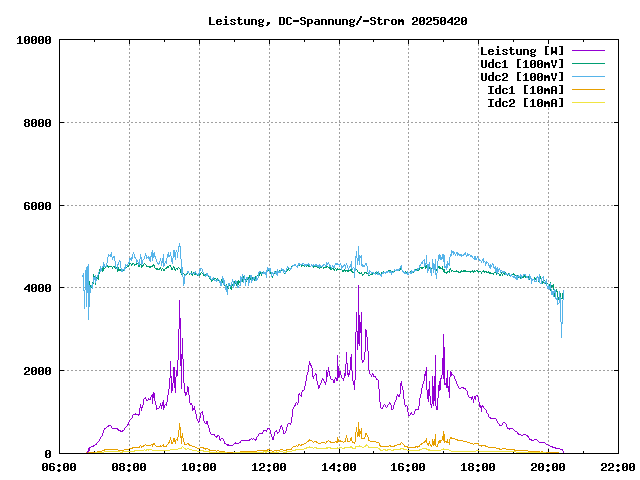Select the "Udc1 [100mV]" legend label
Screen dimensions: 640x480
pos(522,63)
